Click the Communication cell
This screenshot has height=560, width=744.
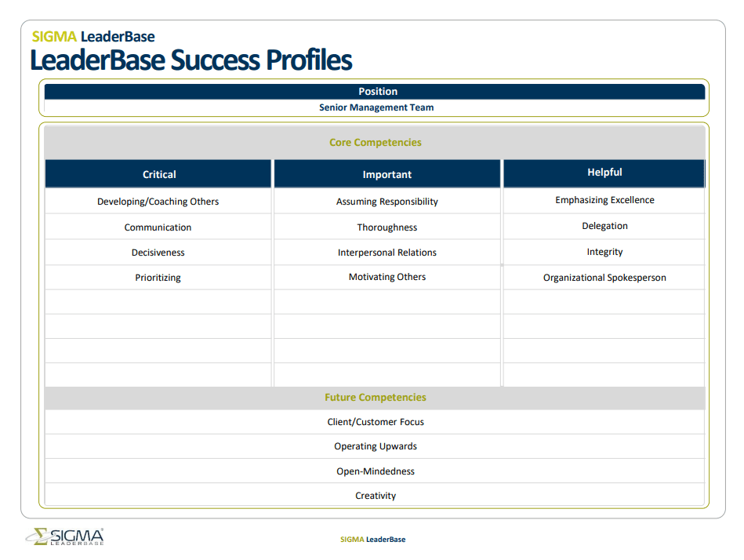[x=158, y=227]
